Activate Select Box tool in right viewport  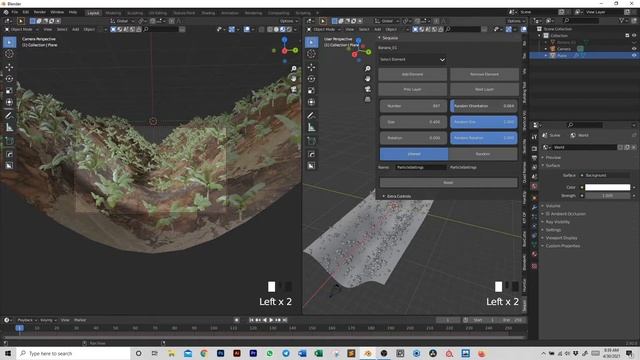click(x=311, y=42)
